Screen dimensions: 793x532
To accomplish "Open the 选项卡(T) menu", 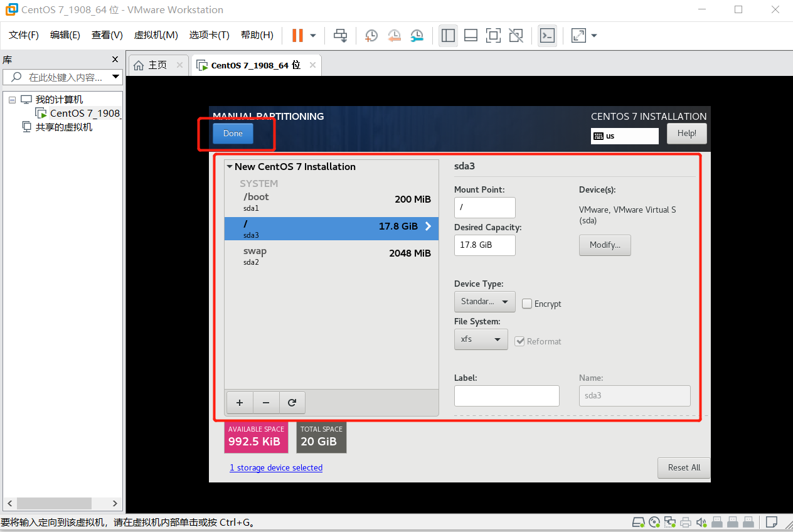I will tap(210, 35).
